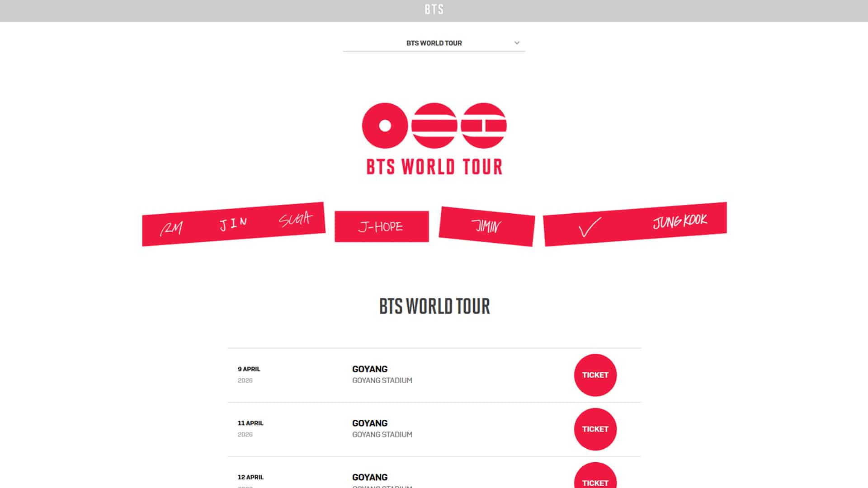Click the BTS logo in header
868x488 pixels.
click(434, 10)
